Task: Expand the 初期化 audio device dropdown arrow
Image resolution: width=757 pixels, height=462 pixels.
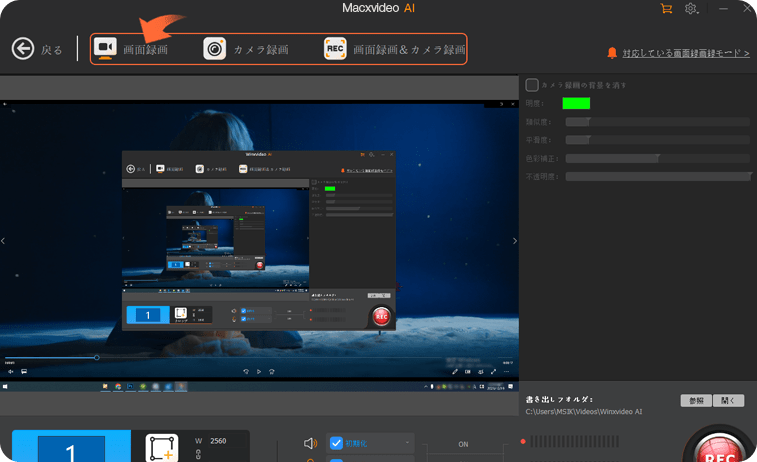Action: coord(407,443)
